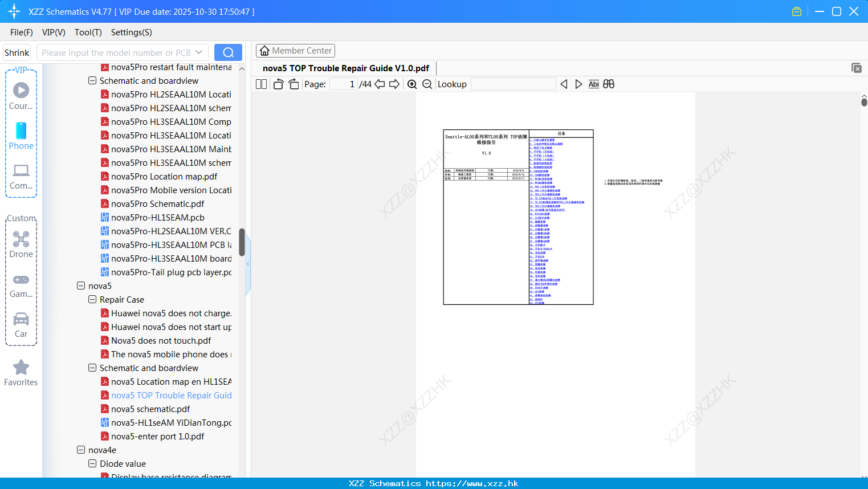868x489 pixels.
Task: Click the XZZ logo in title bar
Action: click(x=14, y=11)
